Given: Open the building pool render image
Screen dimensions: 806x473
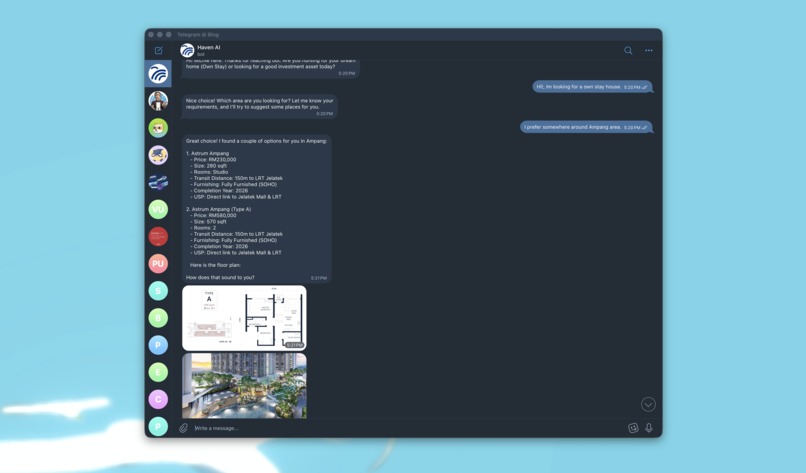Looking at the screenshot, I should click(244, 386).
